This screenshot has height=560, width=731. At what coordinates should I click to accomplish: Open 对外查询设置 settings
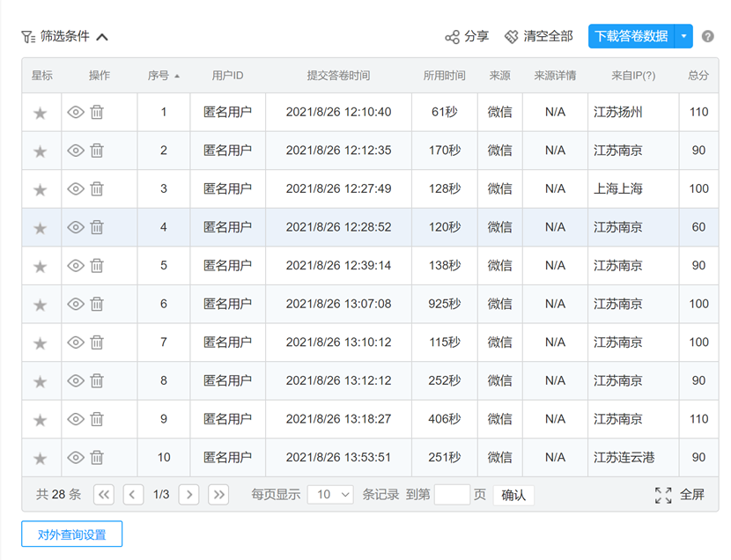tap(71, 534)
